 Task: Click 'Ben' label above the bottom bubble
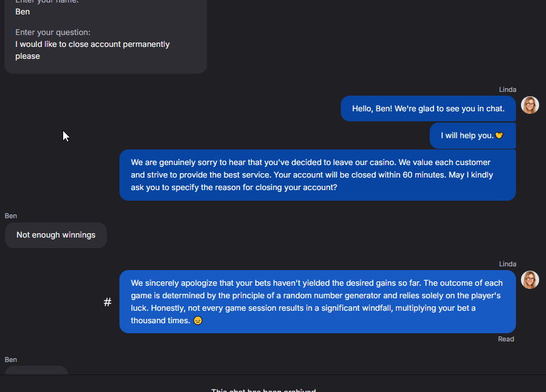coord(11,359)
